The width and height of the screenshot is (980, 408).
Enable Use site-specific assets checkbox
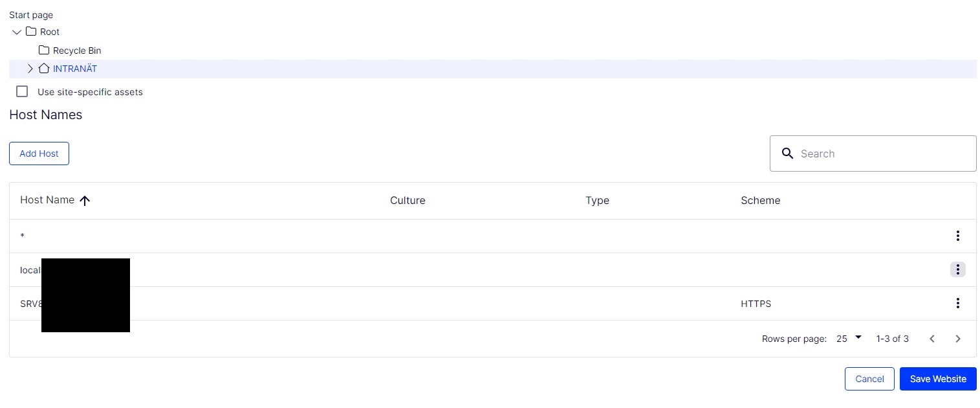22,91
